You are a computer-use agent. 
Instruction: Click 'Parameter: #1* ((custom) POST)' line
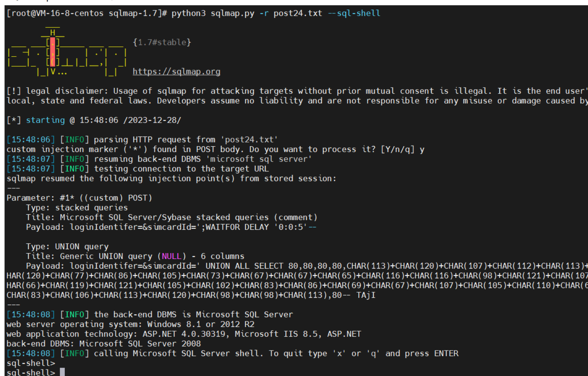click(x=79, y=198)
